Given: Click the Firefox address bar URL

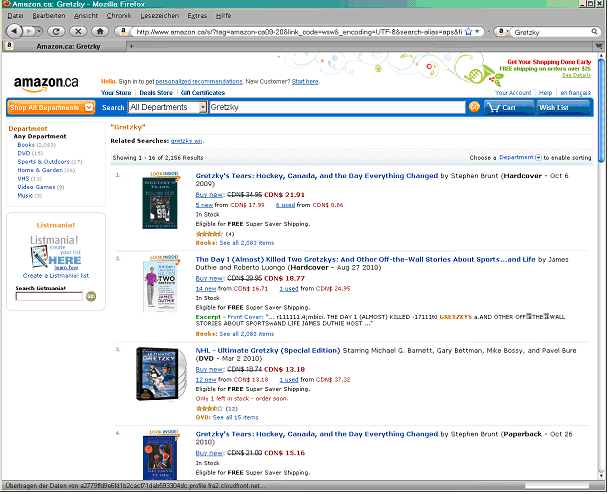Looking at the screenshot, I should click(x=299, y=32).
